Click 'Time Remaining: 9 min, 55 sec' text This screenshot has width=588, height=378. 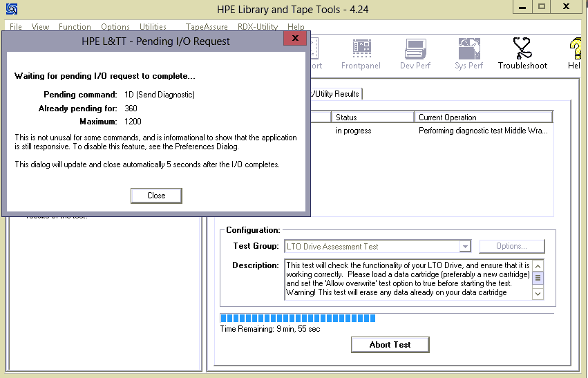270,329
